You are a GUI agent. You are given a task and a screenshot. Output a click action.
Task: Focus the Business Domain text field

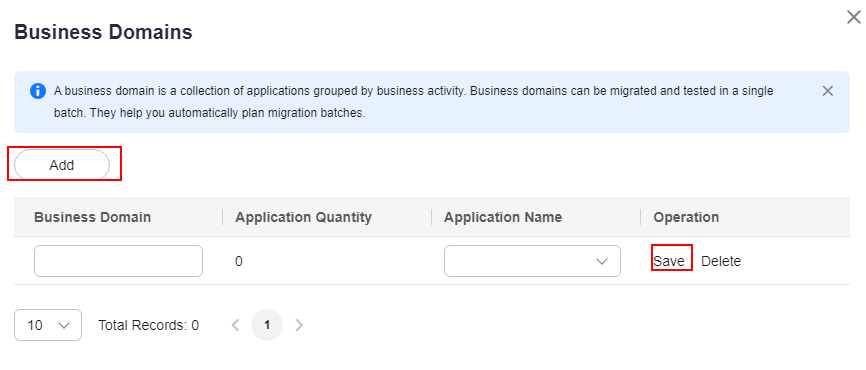point(118,261)
